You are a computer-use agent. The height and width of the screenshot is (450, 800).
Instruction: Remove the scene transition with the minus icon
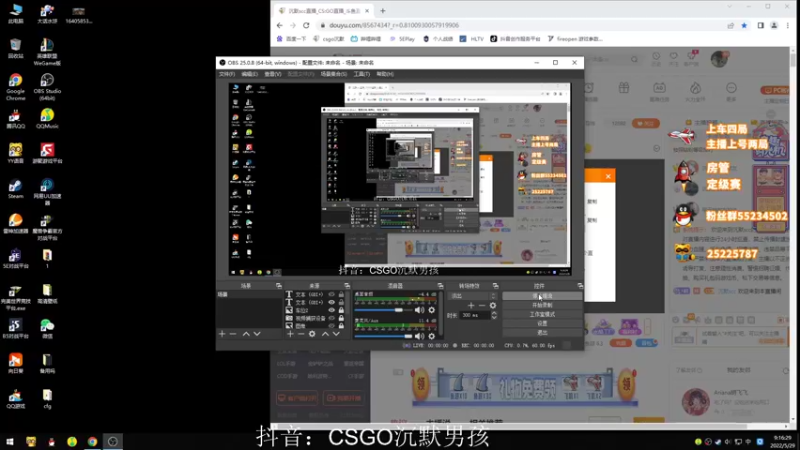click(482, 305)
